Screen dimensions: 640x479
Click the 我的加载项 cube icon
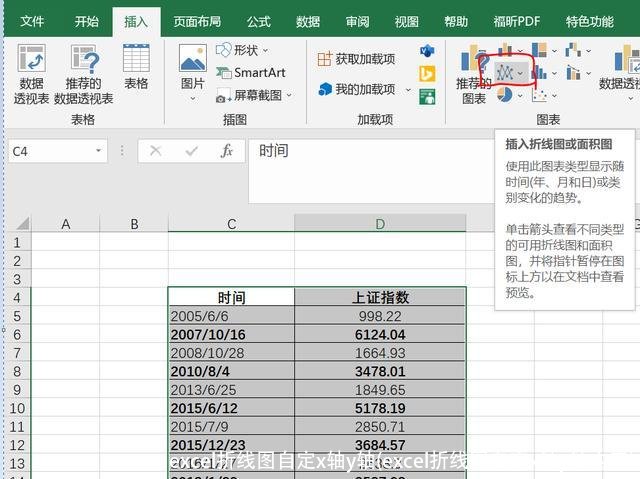(325, 89)
